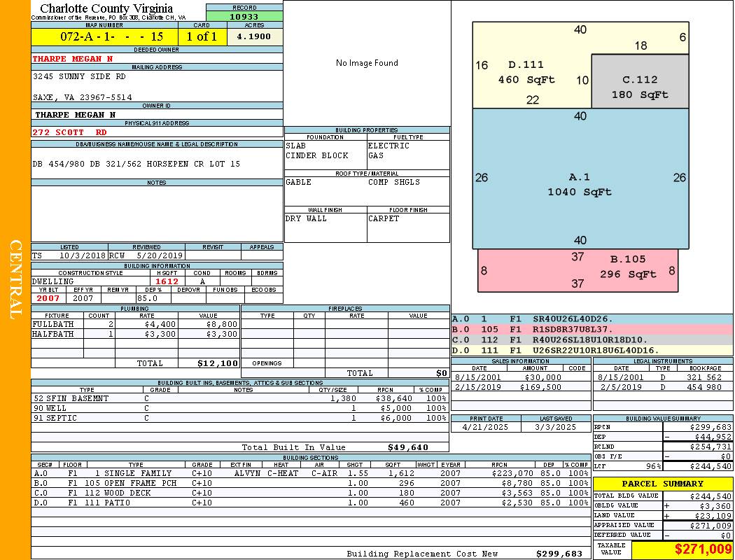
Task: Click section A.0 1 SINGLE FAMILY row
Action: point(311,473)
